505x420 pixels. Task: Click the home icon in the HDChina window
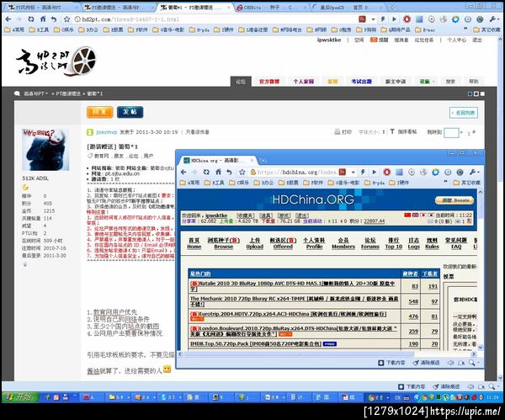218,172
